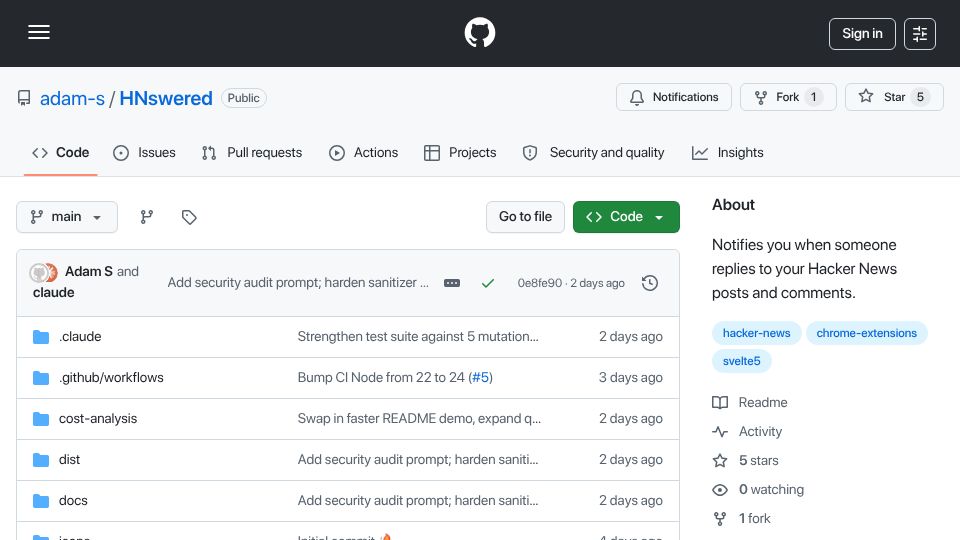Click the Go to file button
Screen dimensions: 960x540
[525, 217]
